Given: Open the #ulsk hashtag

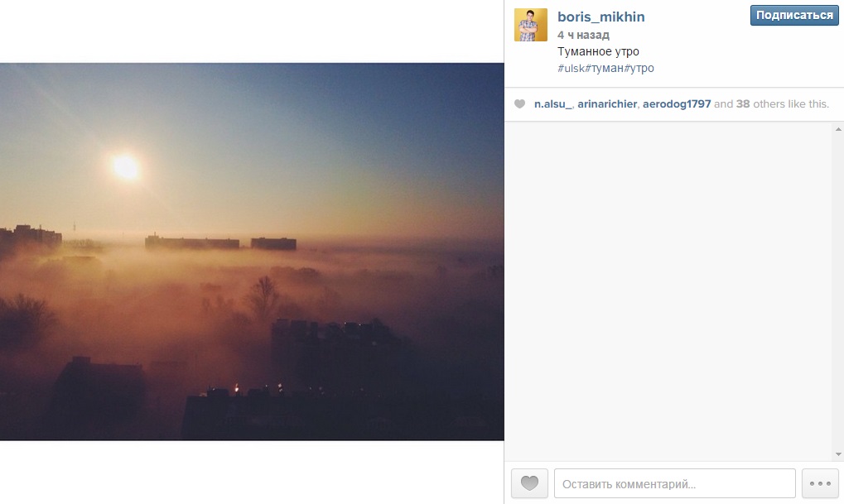Looking at the screenshot, I should click(572, 69).
